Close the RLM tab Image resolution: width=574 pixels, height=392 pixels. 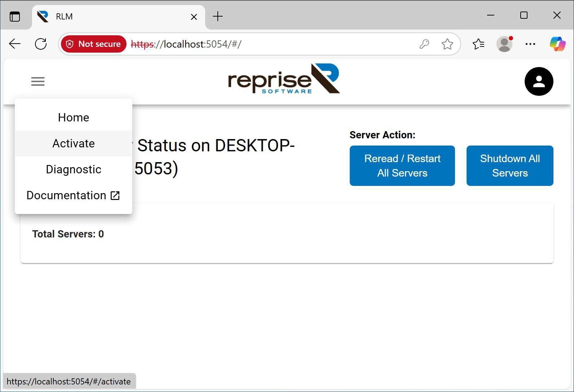pos(194,17)
